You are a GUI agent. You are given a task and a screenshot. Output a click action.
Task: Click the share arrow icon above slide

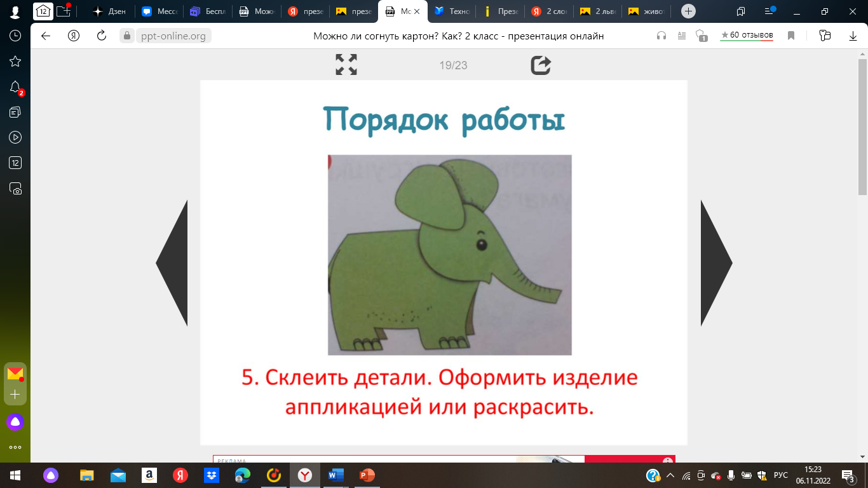coord(541,64)
